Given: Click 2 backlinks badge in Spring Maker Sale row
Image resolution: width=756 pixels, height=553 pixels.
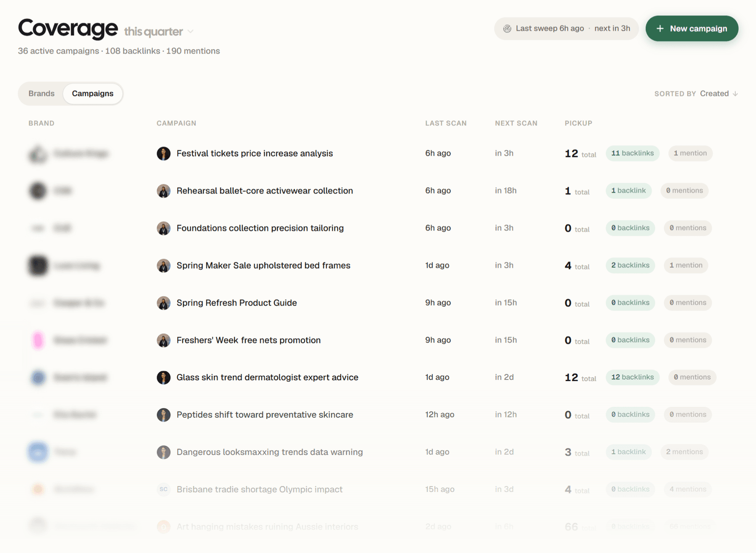Looking at the screenshot, I should click(630, 265).
